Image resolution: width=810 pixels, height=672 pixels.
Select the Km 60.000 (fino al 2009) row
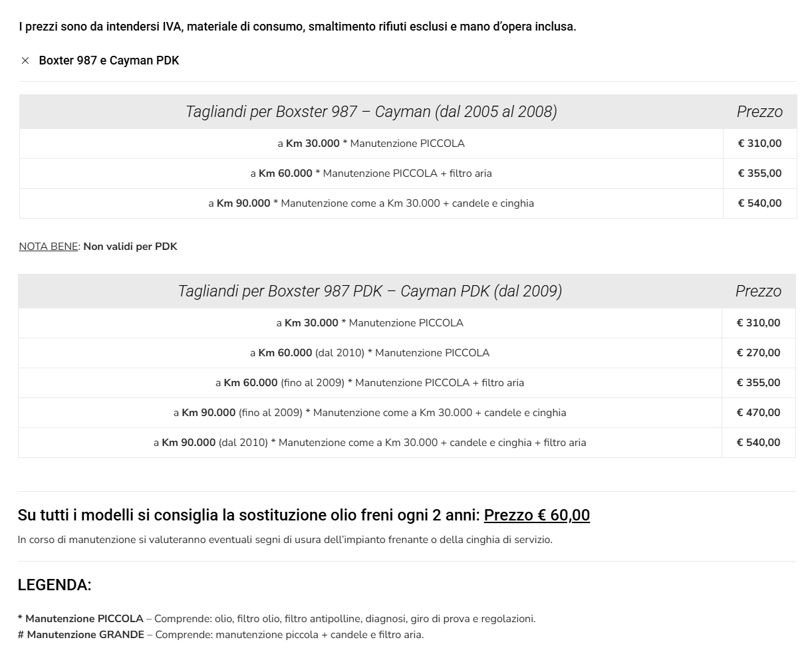pos(370,383)
